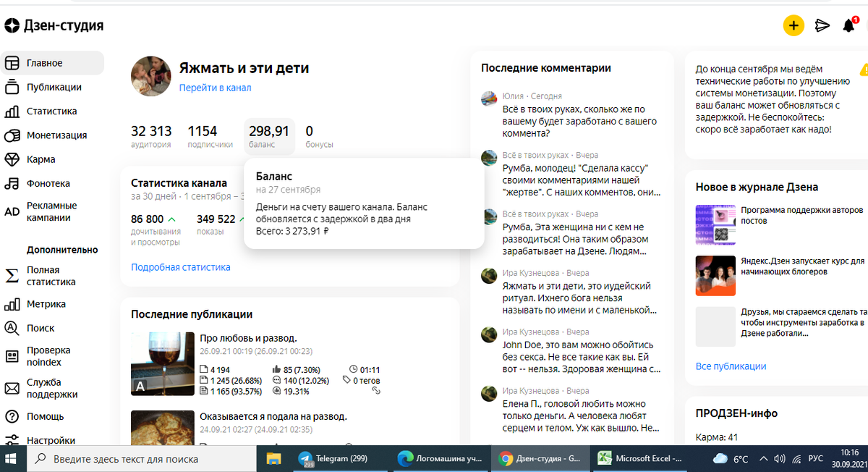Image resolution: width=868 pixels, height=472 pixels.
Task: Follow the Перейти в канал link
Action: pyautogui.click(x=215, y=88)
